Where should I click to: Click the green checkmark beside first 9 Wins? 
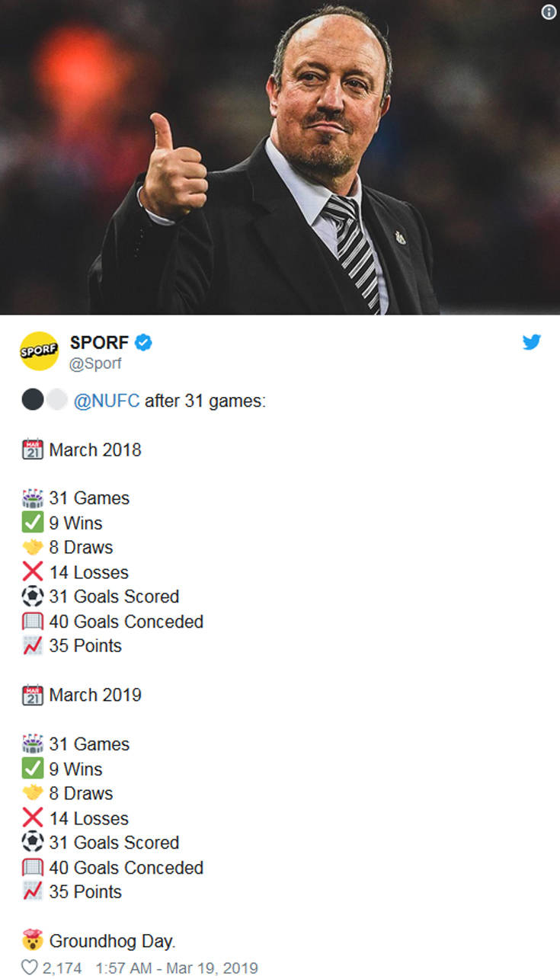pos(32,523)
